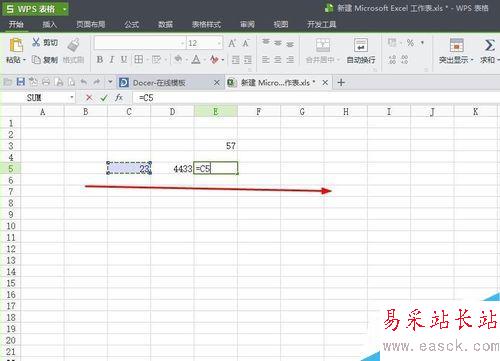Toggle Wrap Text (自动换行)
This screenshot has width=500, height=361.
pyautogui.click(x=361, y=50)
